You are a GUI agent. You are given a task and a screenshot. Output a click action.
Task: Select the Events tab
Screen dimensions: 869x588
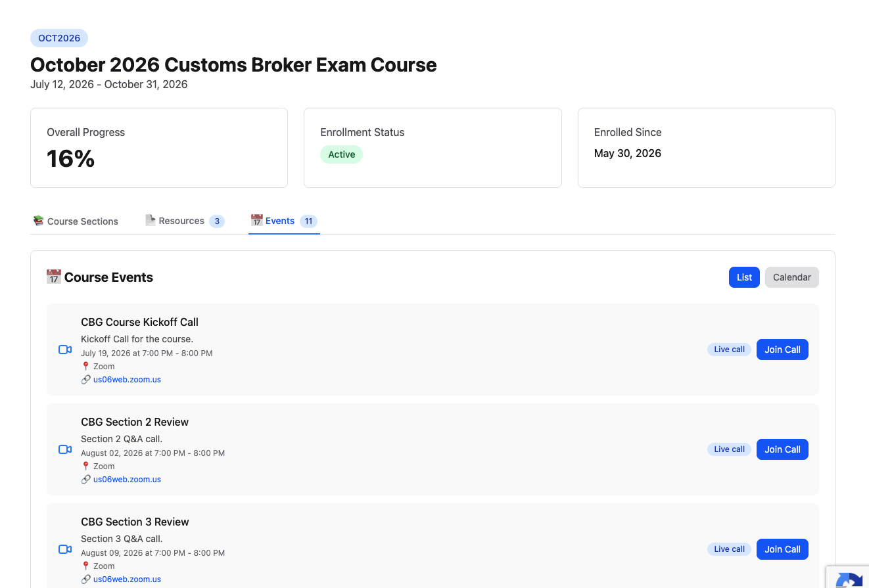pyautogui.click(x=284, y=221)
